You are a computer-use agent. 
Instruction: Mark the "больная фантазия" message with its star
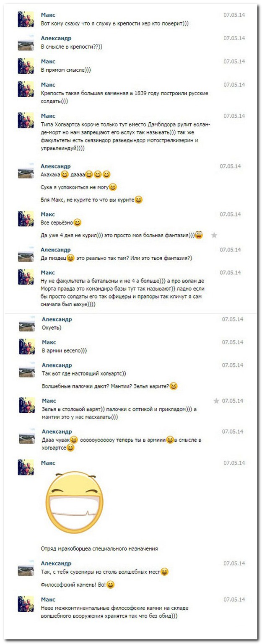(x=214, y=235)
